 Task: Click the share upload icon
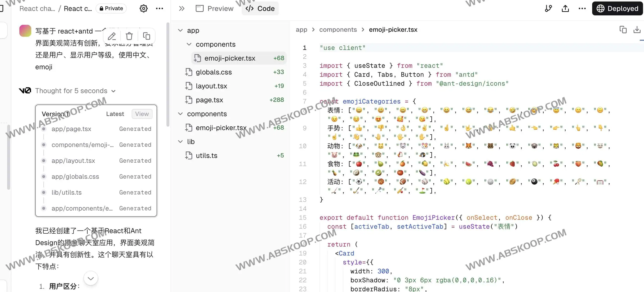(x=565, y=8)
